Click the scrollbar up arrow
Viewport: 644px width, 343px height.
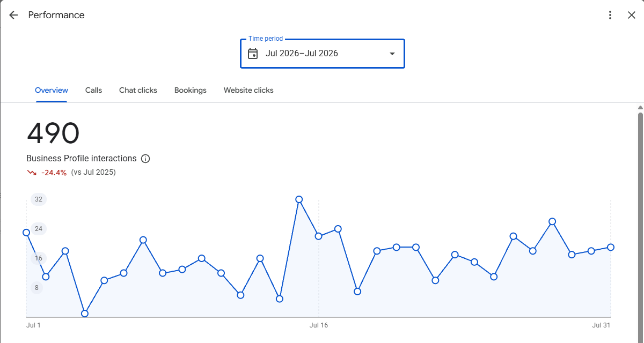coord(640,108)
